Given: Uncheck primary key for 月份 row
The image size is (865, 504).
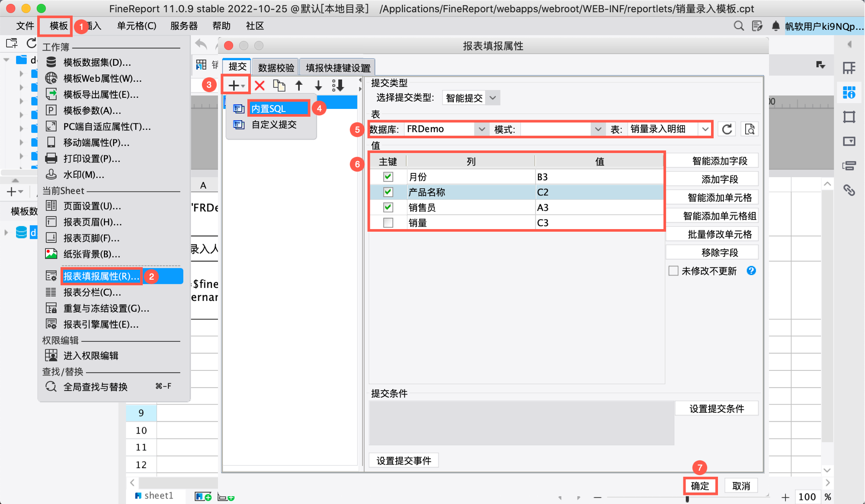Looking at the screenshot, I should pos(388,177).
